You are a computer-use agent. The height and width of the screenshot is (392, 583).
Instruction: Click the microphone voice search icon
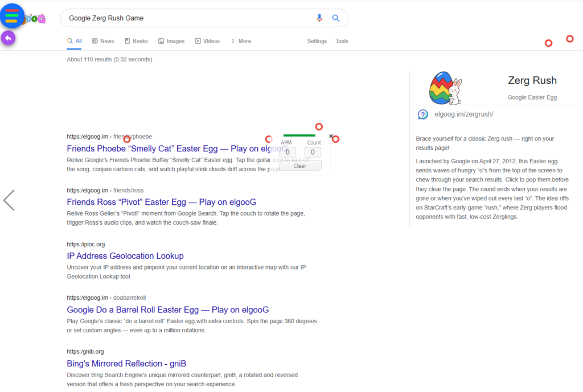pos(319,18)
